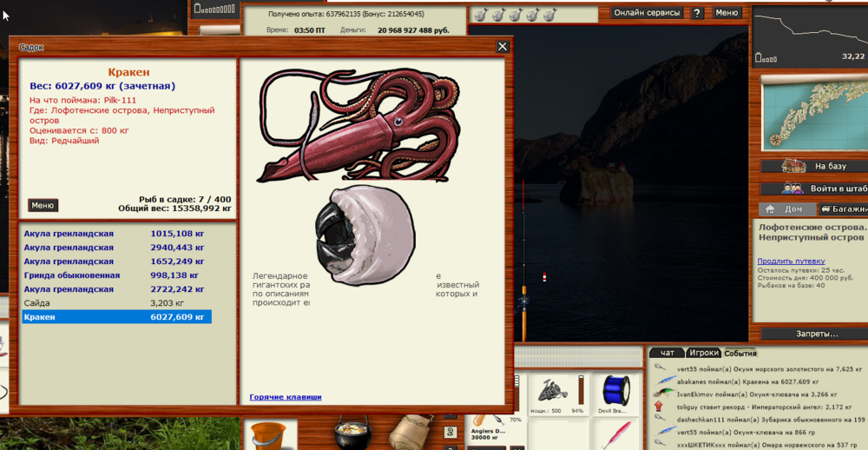The width and height of the screenshot is (868, 450).
Task: Open the burlap sack
Action: tap(411, 433)
